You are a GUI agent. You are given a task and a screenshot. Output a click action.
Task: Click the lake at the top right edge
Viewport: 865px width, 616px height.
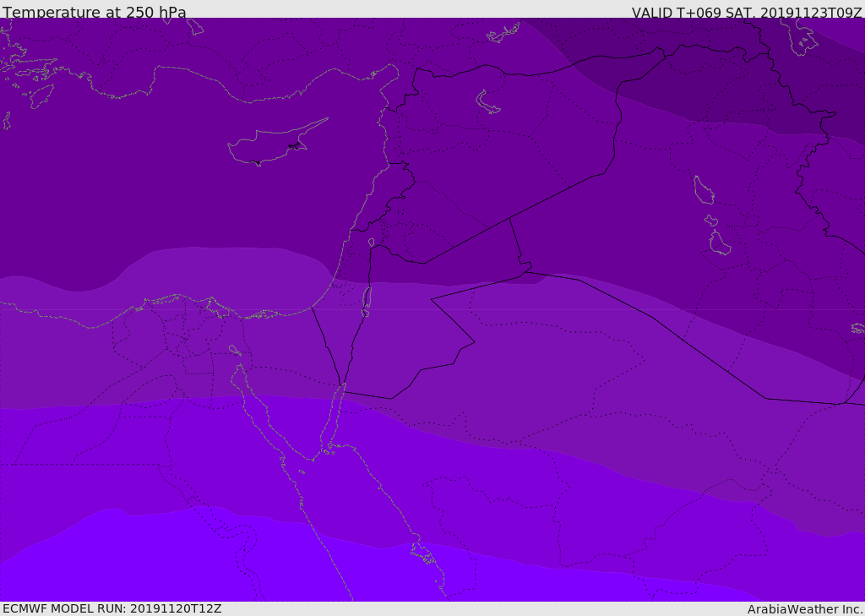click(799, 36)
